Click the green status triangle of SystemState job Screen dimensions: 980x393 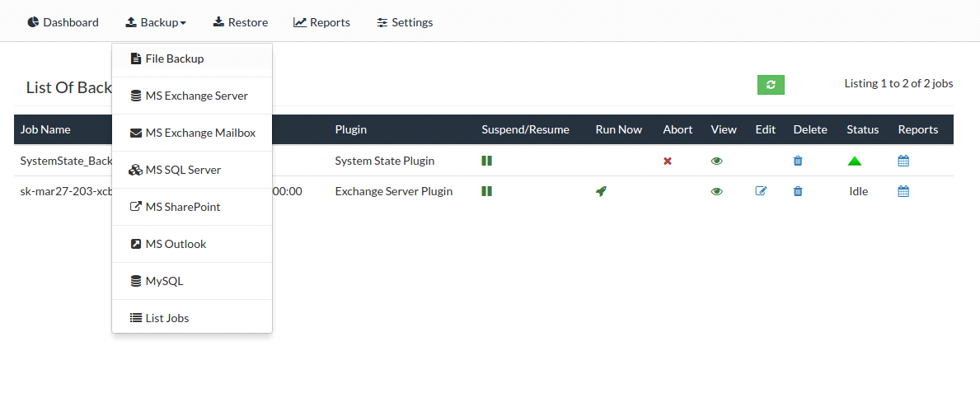pyautogui.click(x=855, y=161)
